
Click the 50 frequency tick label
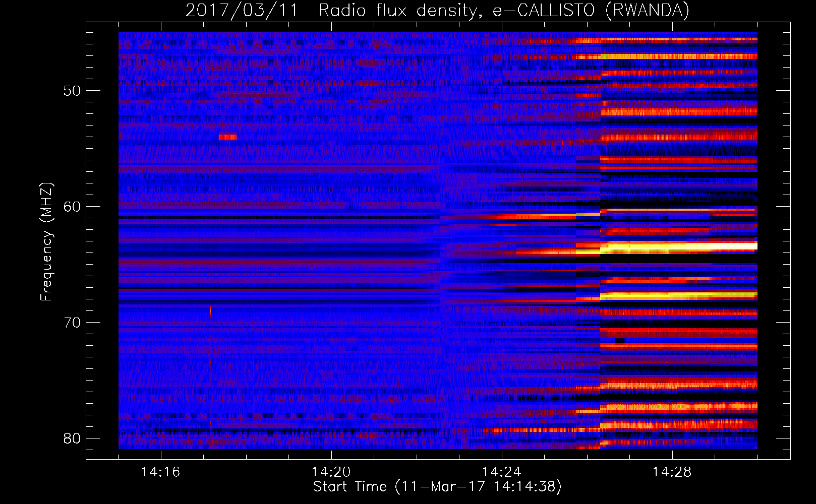[72, 91]
